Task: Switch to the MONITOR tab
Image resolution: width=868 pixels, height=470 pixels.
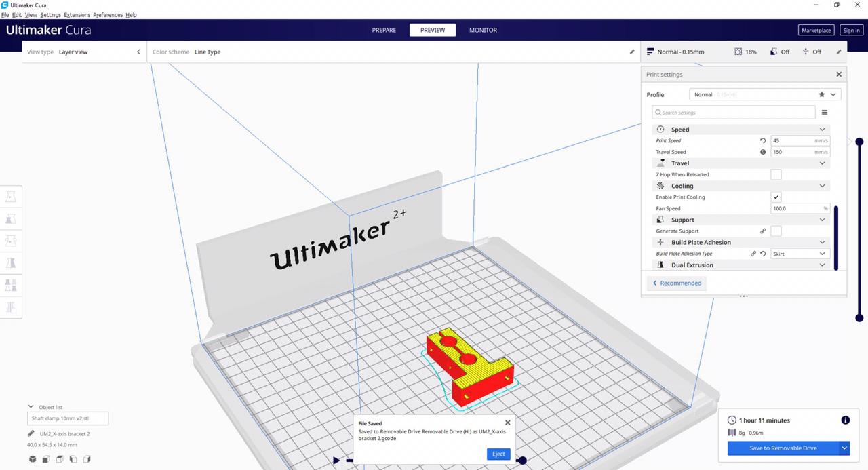Action: (483, 30)
